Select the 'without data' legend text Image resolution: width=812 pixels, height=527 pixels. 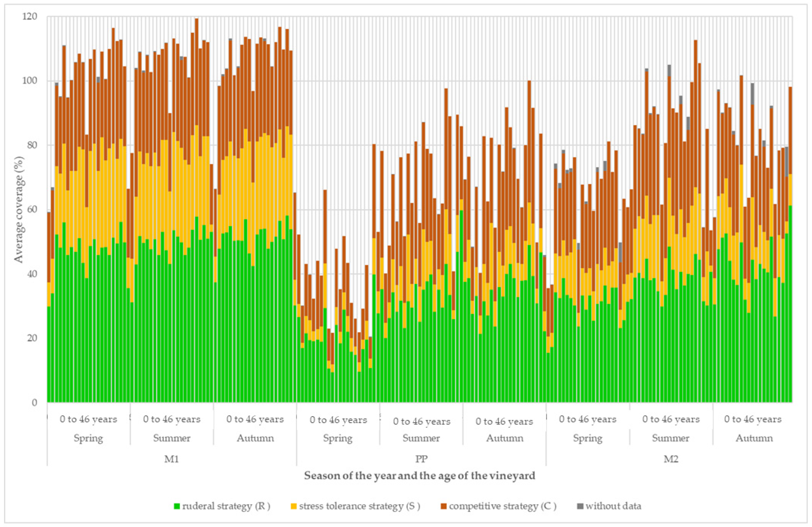[613, 506]
